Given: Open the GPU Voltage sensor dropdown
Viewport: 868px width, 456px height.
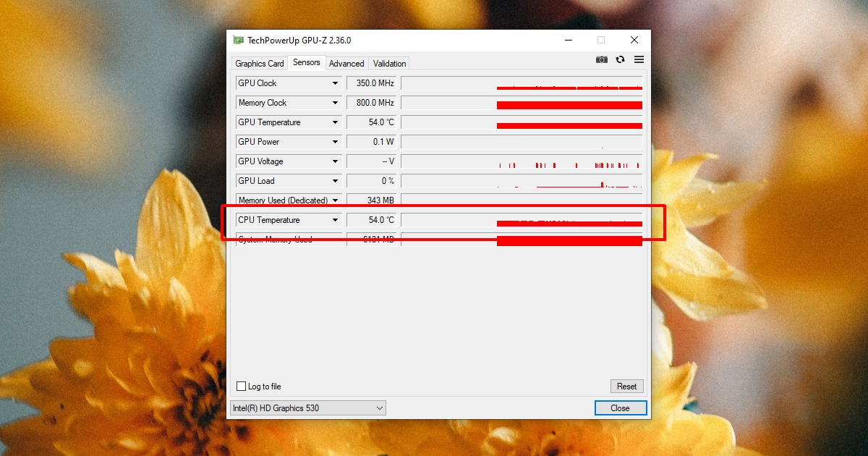Looking at the screenshot, I should pos(335,161).
